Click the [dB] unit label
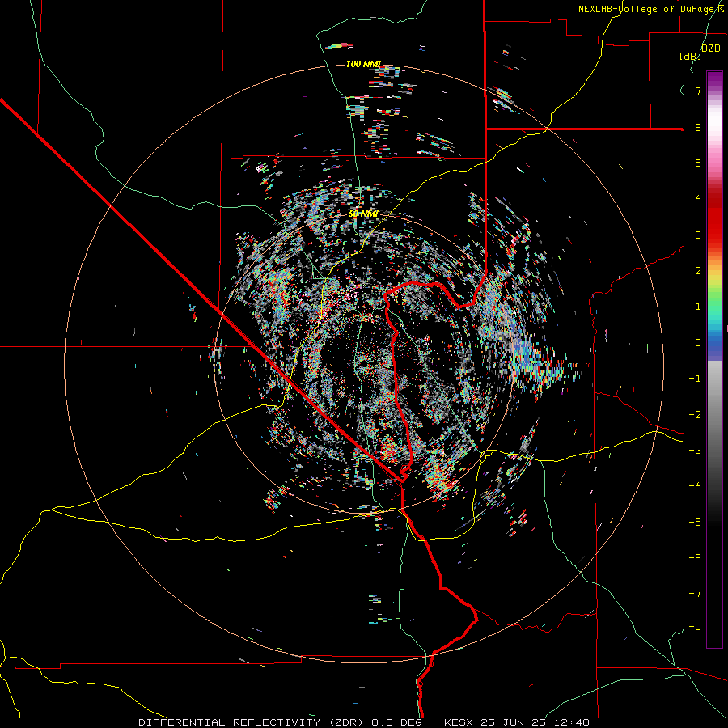Screen dimensions: 728x728 690,56
